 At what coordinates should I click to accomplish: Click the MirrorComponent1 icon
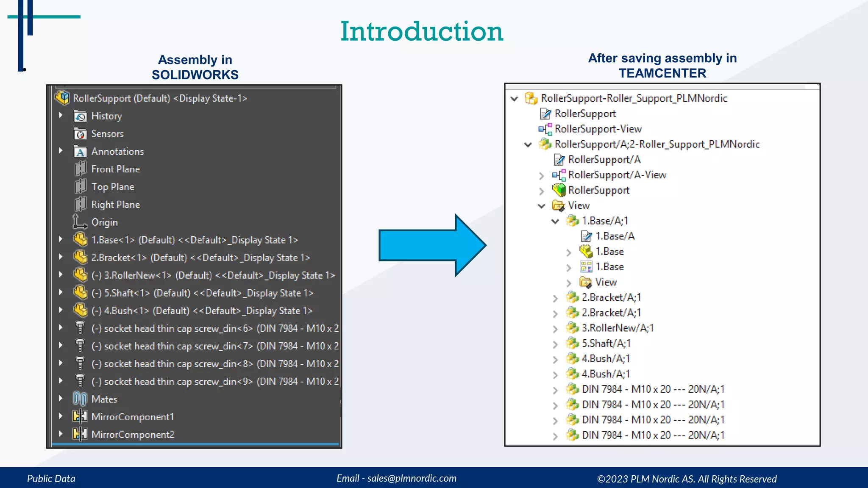[80, 417]
